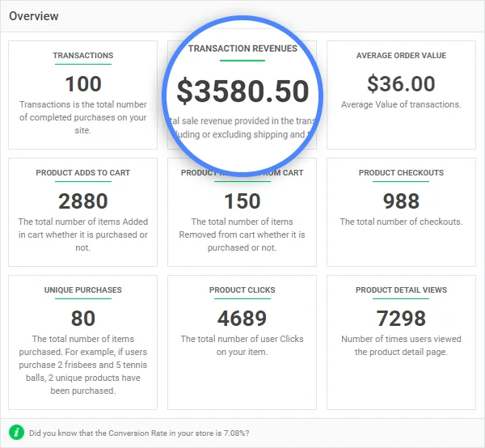This screenshot has width=485, height=448.
Task: Click the 2880 adds to cart number
Action: (x=83, y=201)
